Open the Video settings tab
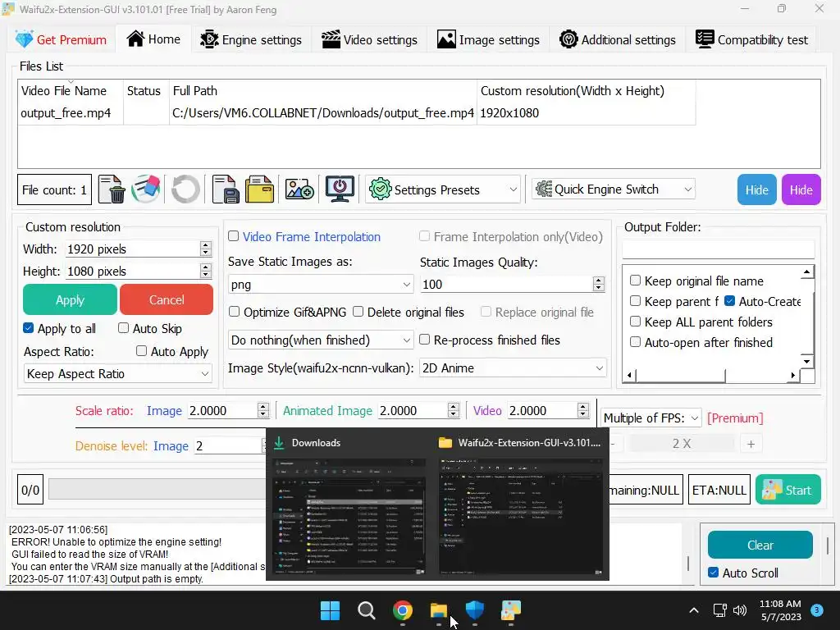The image size is (840, 630). point(369,39)
